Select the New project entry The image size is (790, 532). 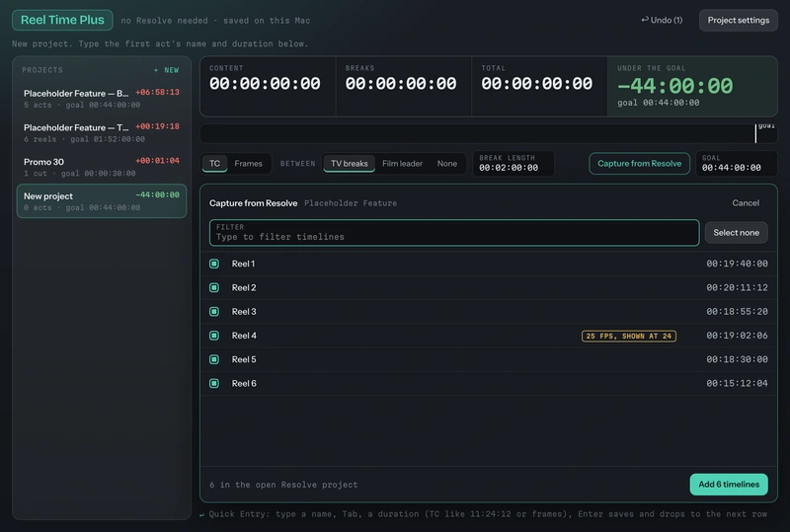click(x=102, y=201)
